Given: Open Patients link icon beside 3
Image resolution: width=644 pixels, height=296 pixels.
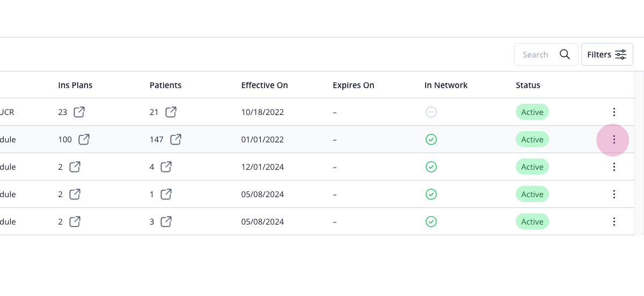Looking at the screenshot, I should [x=166, y=221].
